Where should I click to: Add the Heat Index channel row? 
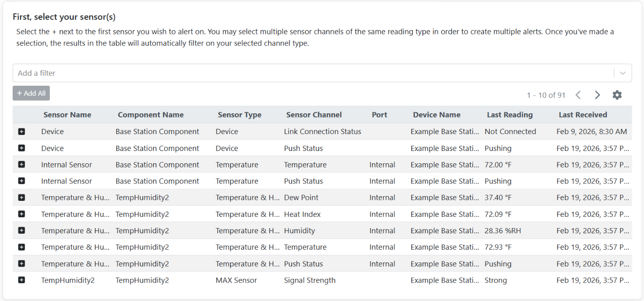(x=22, y=214)
